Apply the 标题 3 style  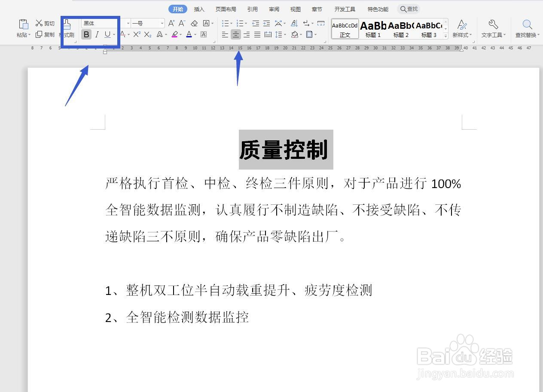click(x=429, y=29)
